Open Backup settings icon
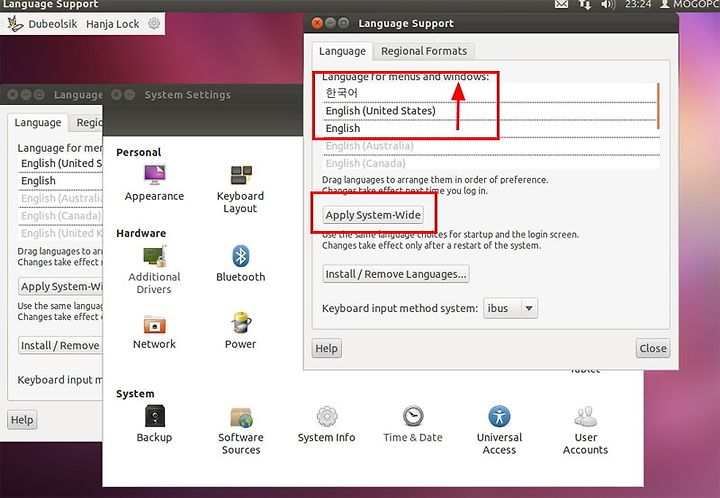Screen dimensions: 720x498 coord(155,417)
